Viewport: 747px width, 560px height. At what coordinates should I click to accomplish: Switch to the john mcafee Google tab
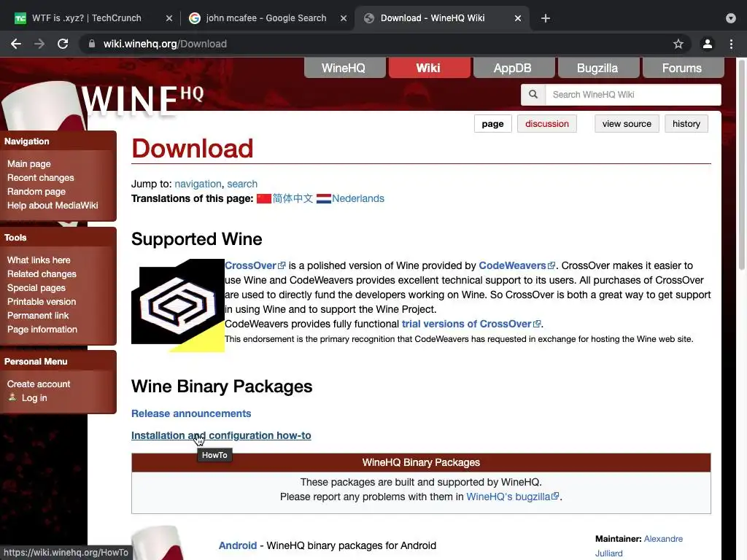(266, 18)
